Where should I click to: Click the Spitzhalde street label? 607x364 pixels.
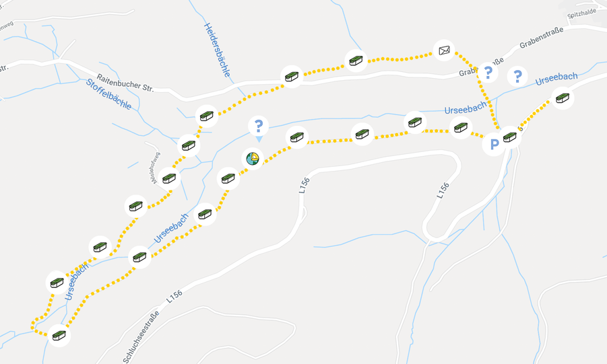point(581,14)
